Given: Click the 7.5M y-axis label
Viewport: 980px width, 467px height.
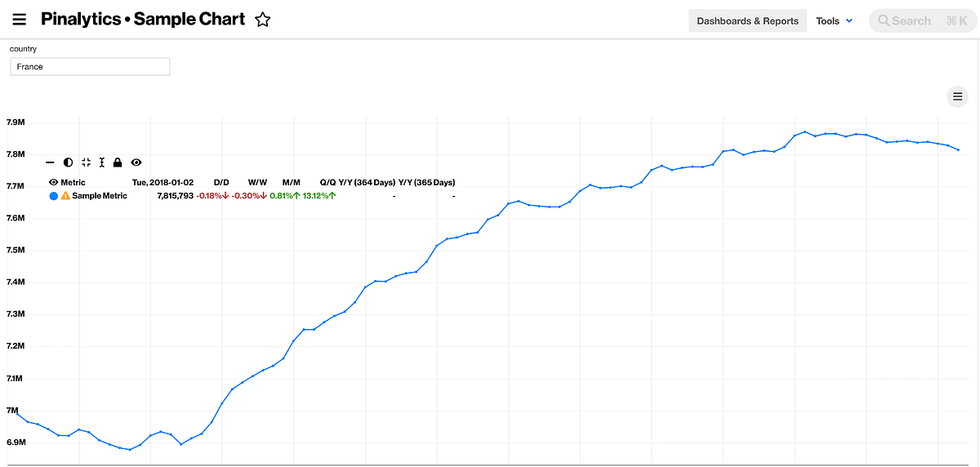Looking at the screenshot, I should [16, 250].
